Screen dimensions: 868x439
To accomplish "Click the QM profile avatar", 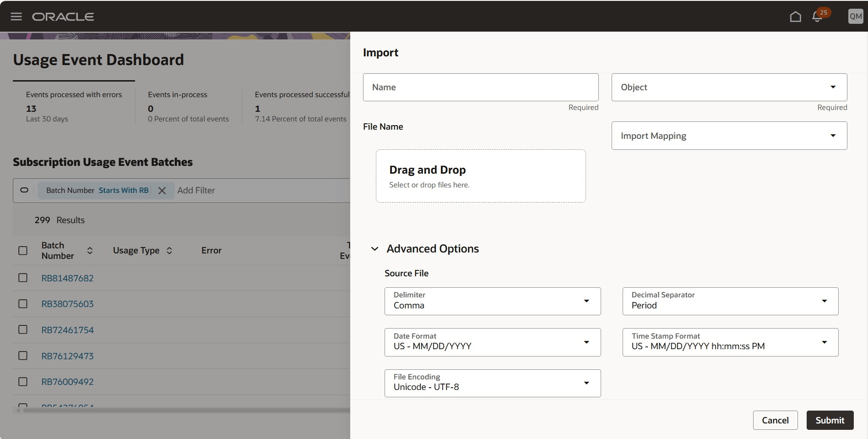I will [x=855, y=16].
